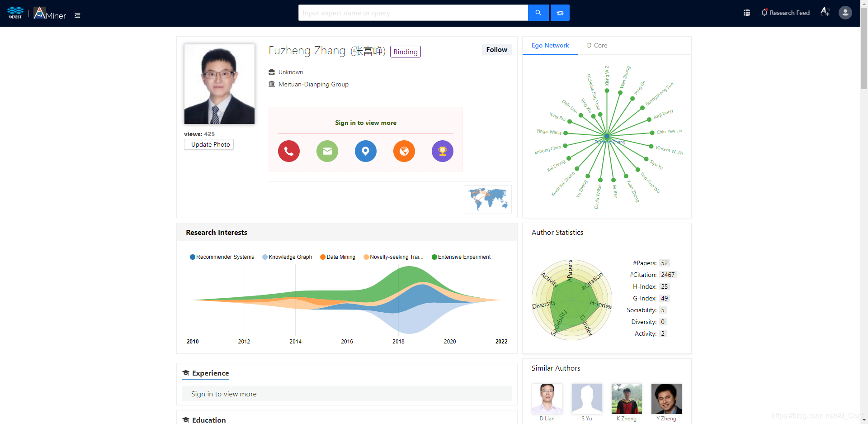Open similar author K Zheng
The height and width of the screenshot is (424, 868).
tap(627, 403)
